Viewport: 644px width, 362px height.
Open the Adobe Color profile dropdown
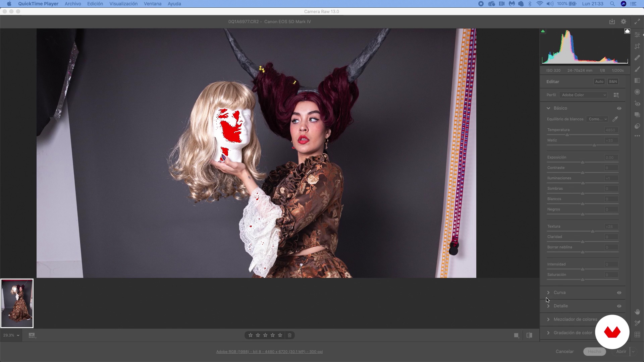[584, 95]
